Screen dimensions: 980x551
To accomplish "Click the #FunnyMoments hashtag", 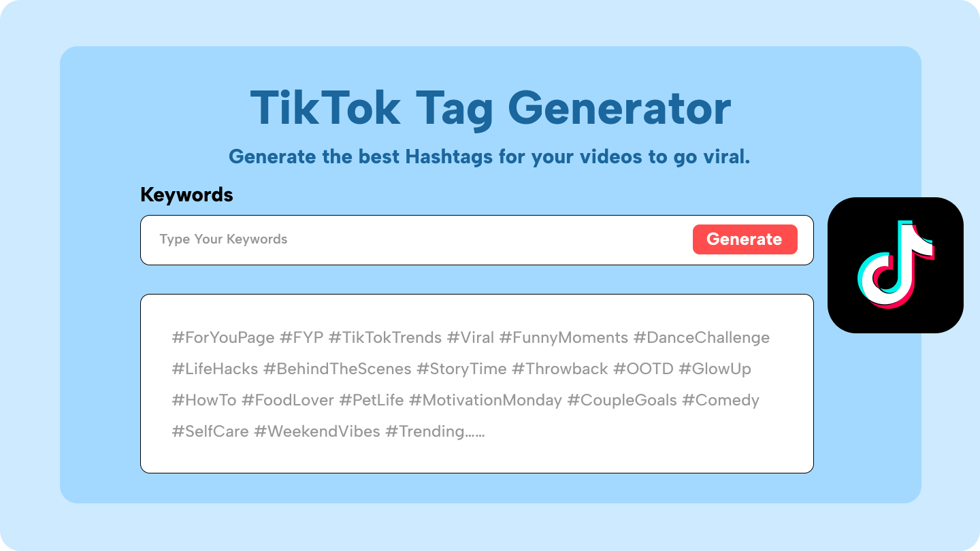I will [563, 338].
